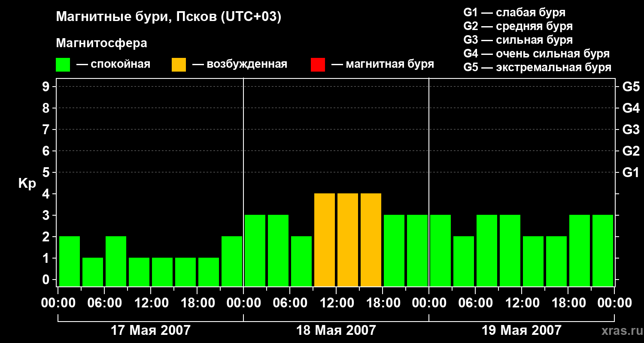Click the 'G5' right axis label

[x=631, y=87]
